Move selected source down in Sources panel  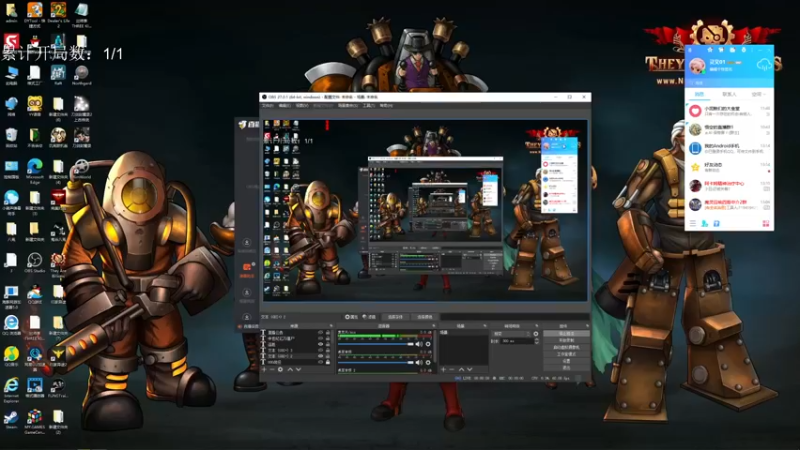click(298, 369)
